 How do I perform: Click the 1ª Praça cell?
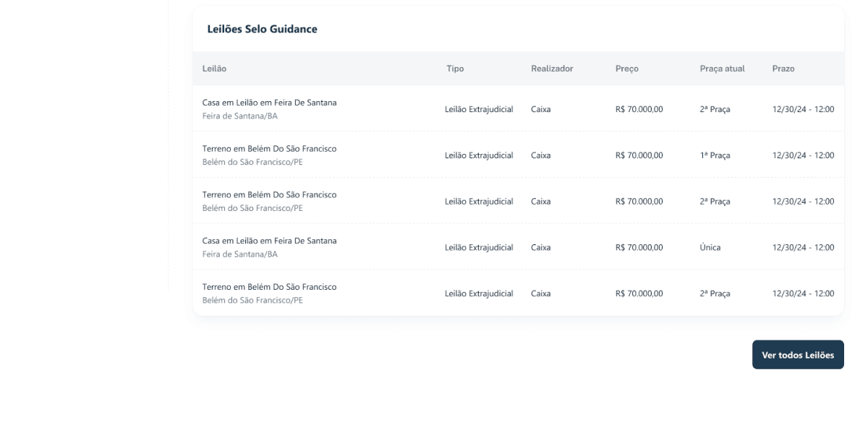pos(715,155)
